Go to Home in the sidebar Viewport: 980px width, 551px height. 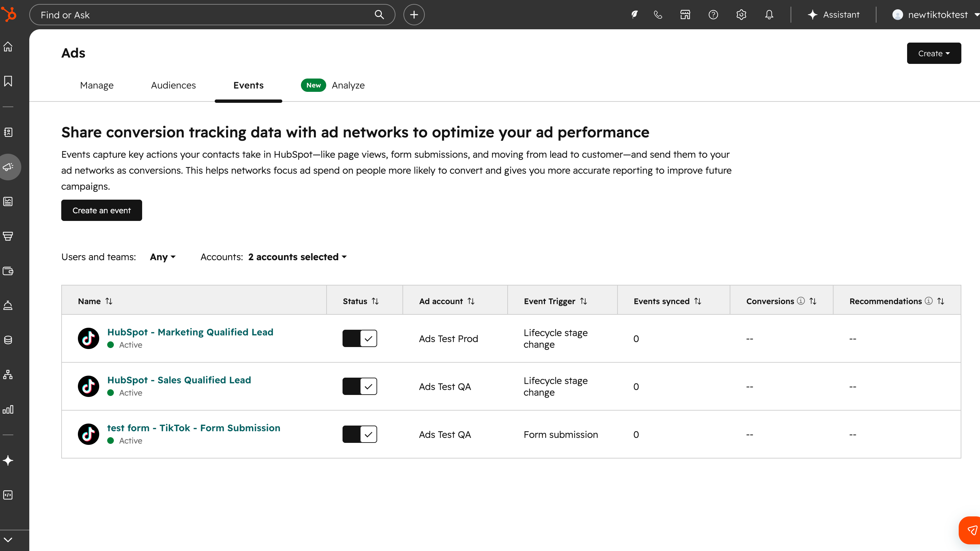point(8,46)
